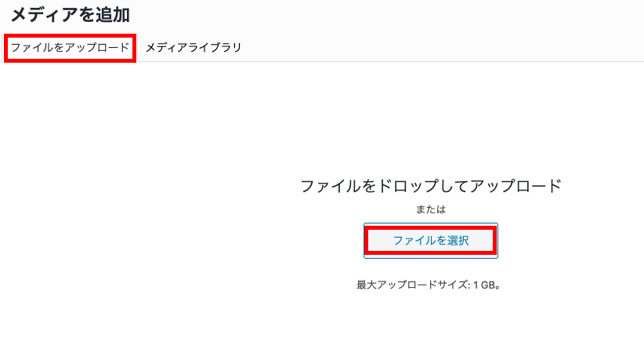Click the Add Media dialog title
This screenshot has width=644, height=345.
click(x=71, y=14)
